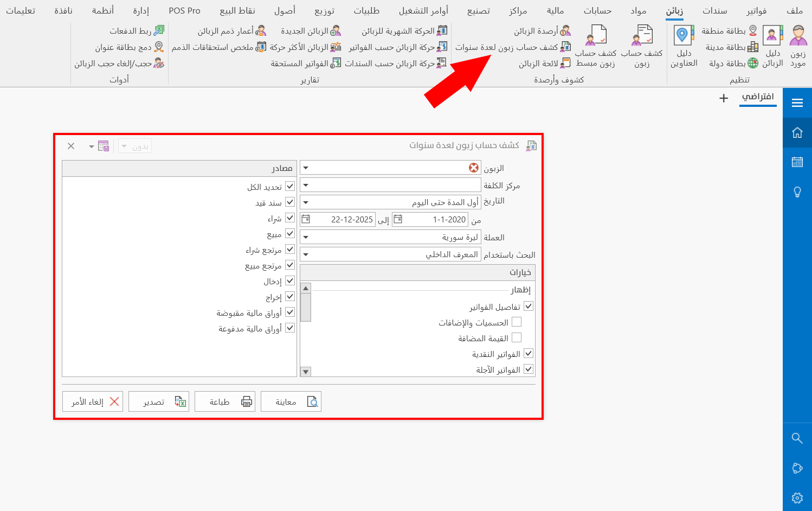Open the العملة currency dropdown
The image size is (812, 511).
point(306,237)
